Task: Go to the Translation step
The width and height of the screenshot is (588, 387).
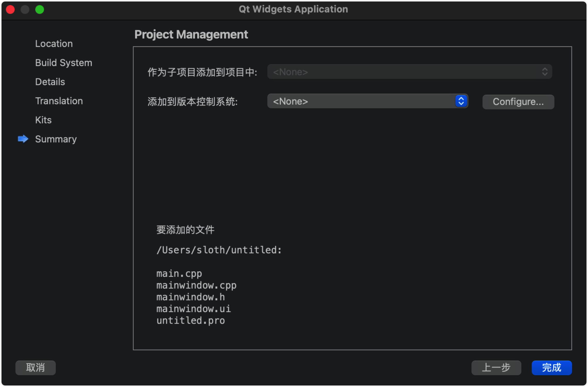Action: pos(59,101)
